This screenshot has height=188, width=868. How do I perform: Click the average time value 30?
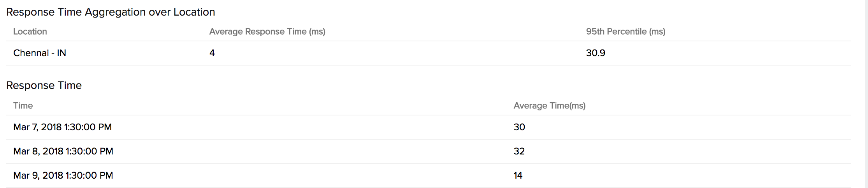tap(519, 127)
